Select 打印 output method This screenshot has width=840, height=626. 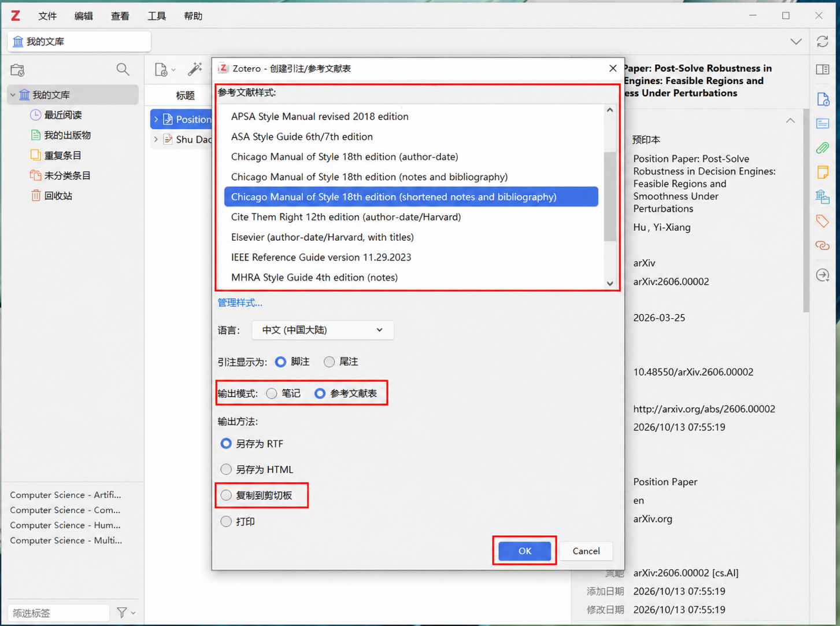pos(226,521)
